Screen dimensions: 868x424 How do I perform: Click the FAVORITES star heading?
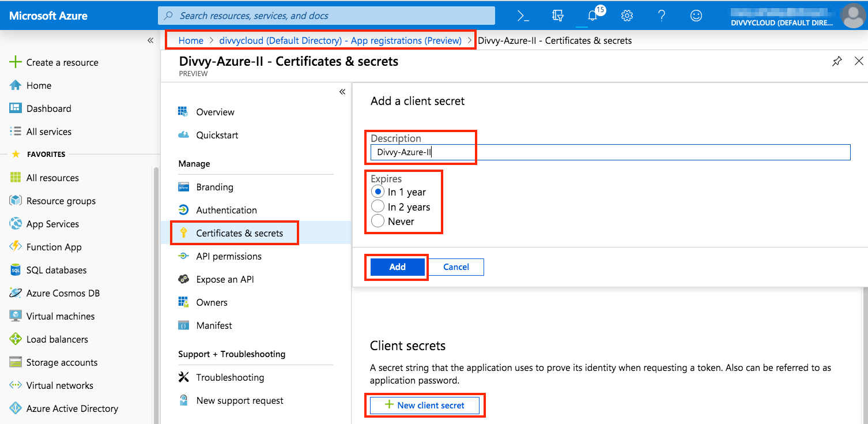(39, 154)
